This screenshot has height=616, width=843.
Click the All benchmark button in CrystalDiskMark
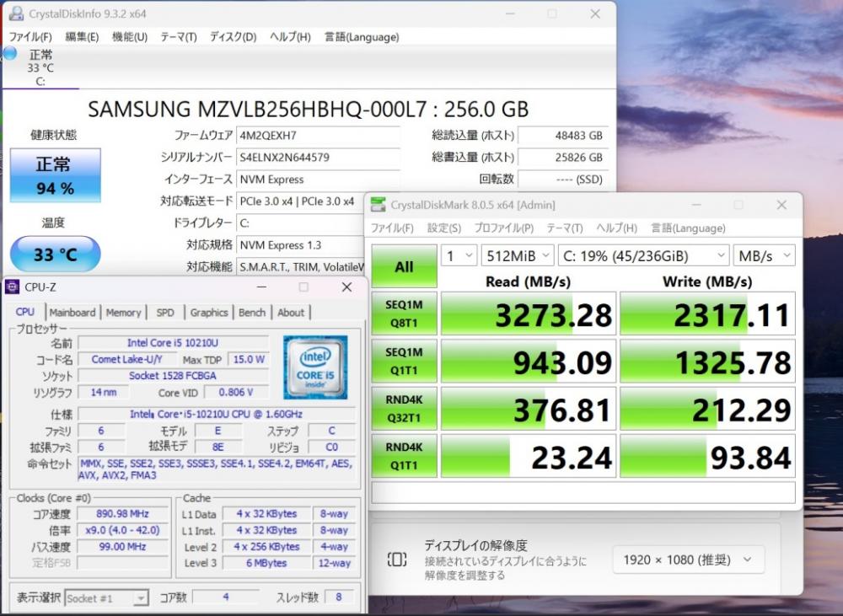coord(404,266)
